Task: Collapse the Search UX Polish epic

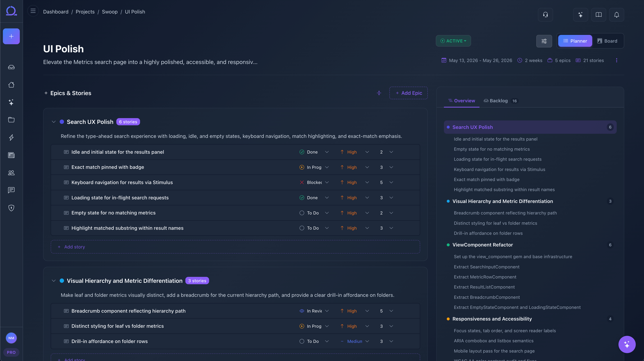Action: point(54,122)
